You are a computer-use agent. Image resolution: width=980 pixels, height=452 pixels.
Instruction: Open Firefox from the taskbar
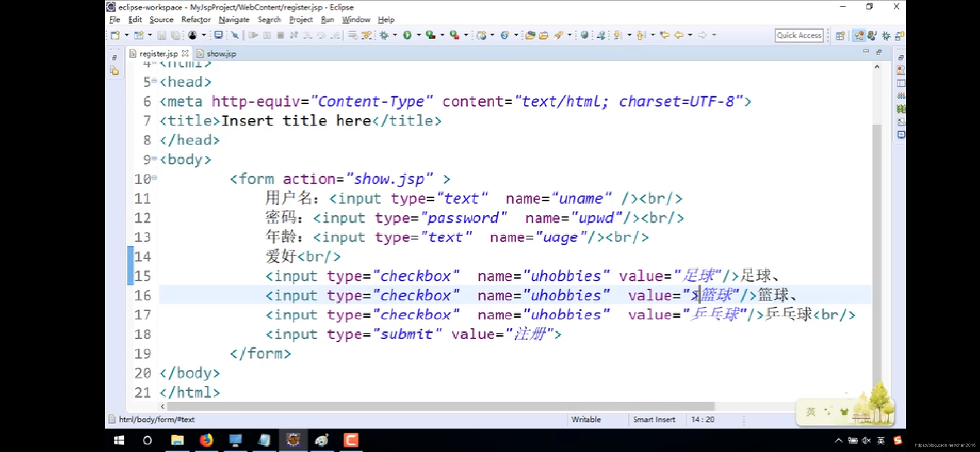(206, 440)
